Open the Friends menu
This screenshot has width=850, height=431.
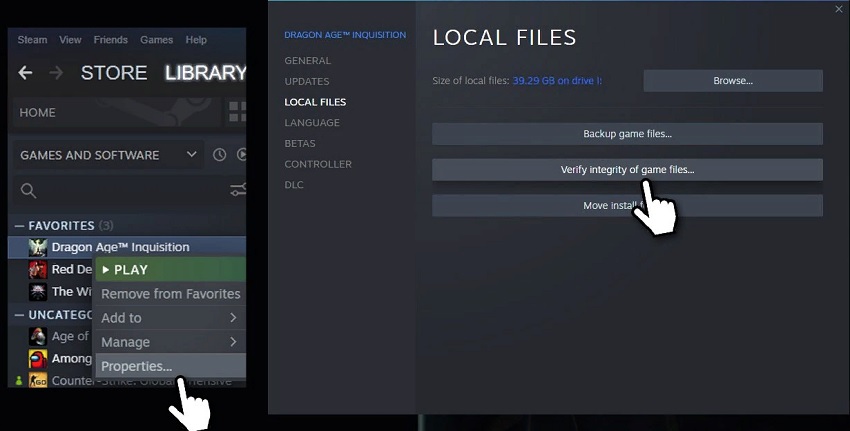pyautogui.click(x=111, y=40)
